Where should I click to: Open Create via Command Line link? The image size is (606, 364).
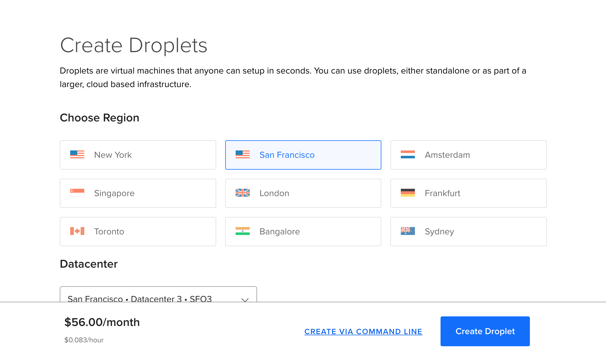[x=363, y=332]
